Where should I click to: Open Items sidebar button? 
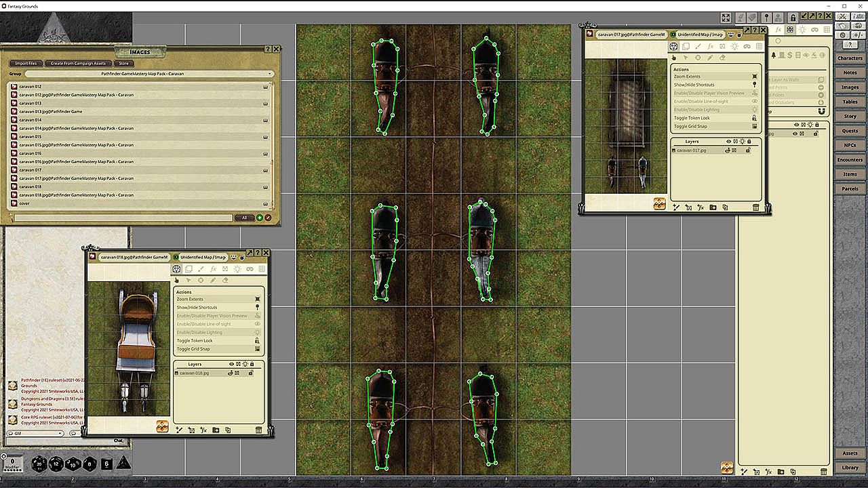[x=850, y=174]
